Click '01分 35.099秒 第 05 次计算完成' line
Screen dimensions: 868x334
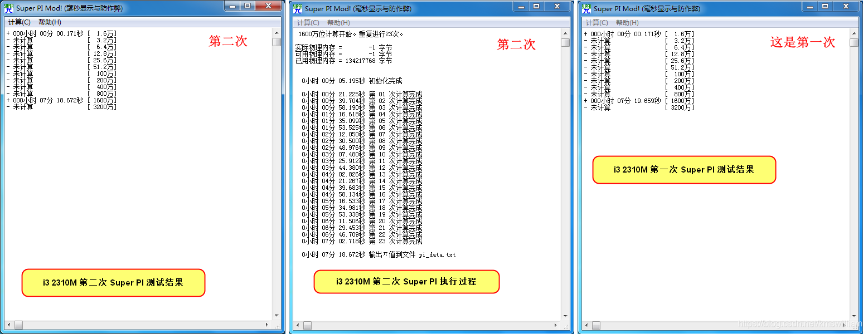pyautogui.click(x=362, y=121)
